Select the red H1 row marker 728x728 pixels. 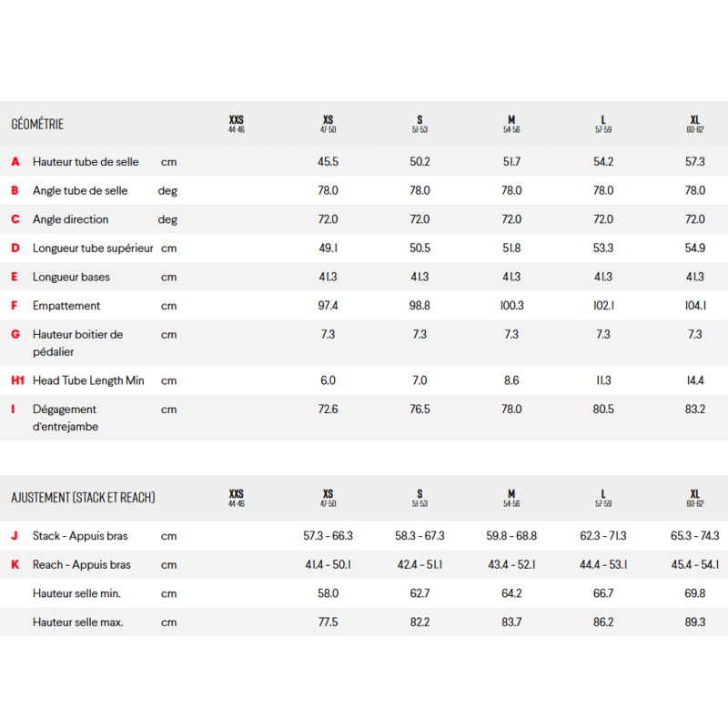pos(17,380)
